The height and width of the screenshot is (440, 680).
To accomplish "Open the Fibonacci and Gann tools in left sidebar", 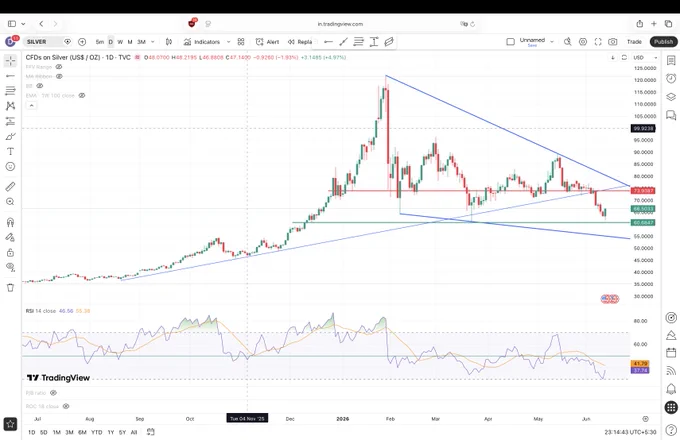I will click(x=10, y=91).
